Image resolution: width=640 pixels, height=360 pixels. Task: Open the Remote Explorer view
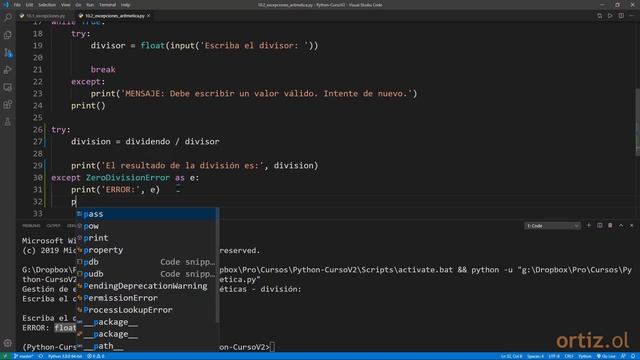point(8,87)
